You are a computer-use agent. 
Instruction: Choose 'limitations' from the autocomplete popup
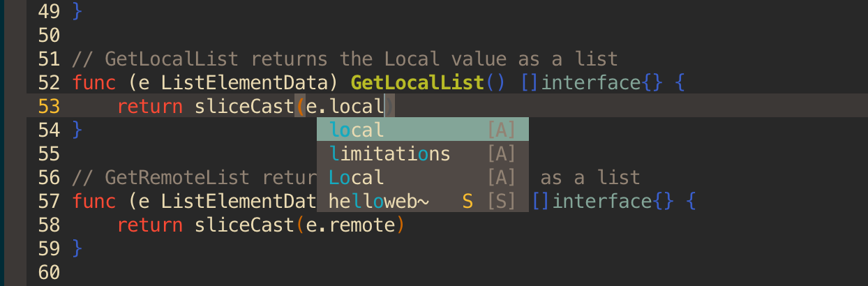click(x=422, y=153)
